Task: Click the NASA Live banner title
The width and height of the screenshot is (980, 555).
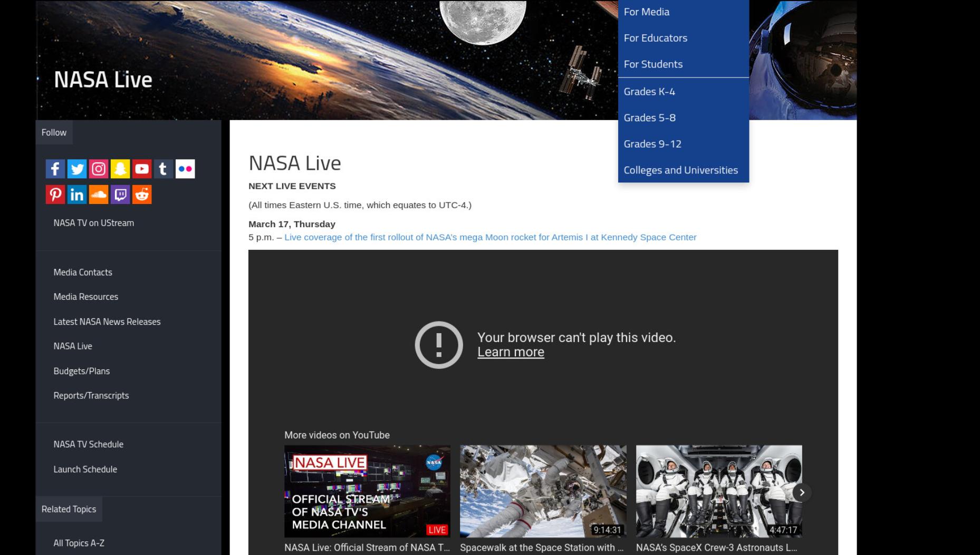Action: (x=103, y=80)
